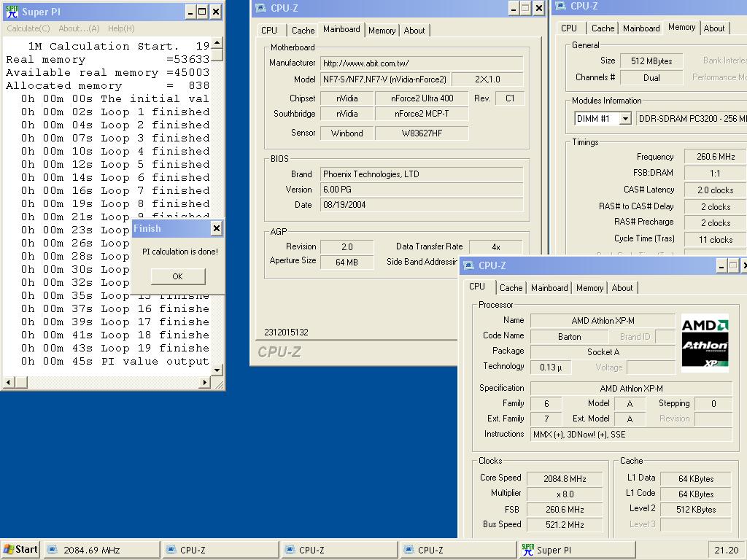Switch to Memory tab in Mainboard window
The width and height of the screenshot is (747, 560).
[382, 31]
